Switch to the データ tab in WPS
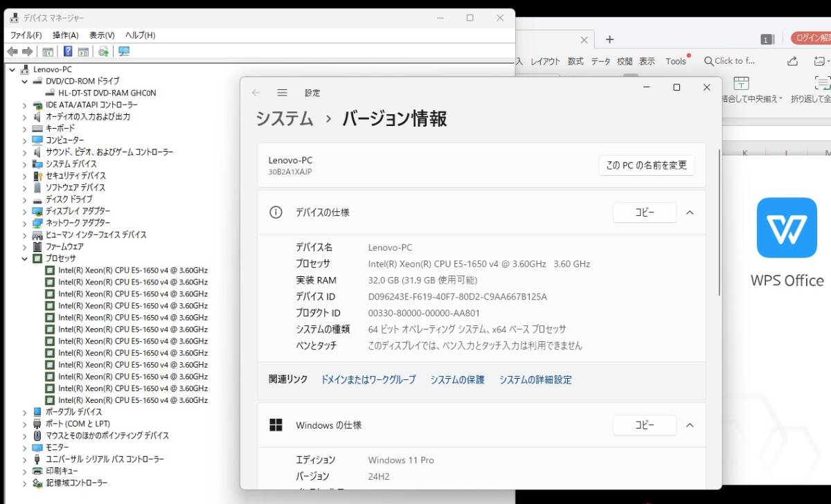 pos(601,61)
